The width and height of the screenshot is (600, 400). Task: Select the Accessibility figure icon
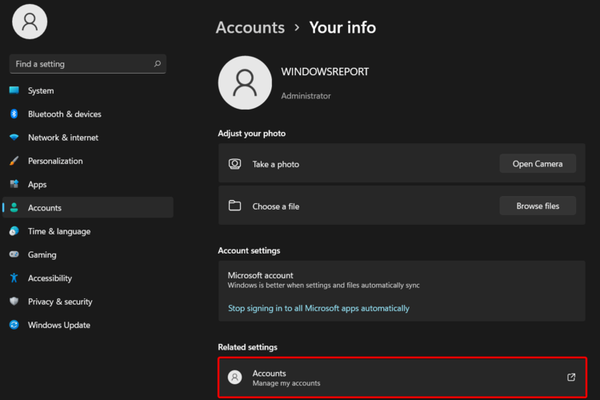tap(14, 278)
